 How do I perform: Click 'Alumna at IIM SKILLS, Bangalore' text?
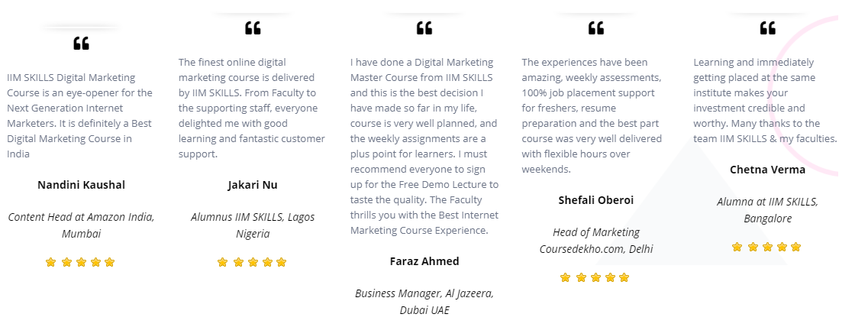(768, 210)
